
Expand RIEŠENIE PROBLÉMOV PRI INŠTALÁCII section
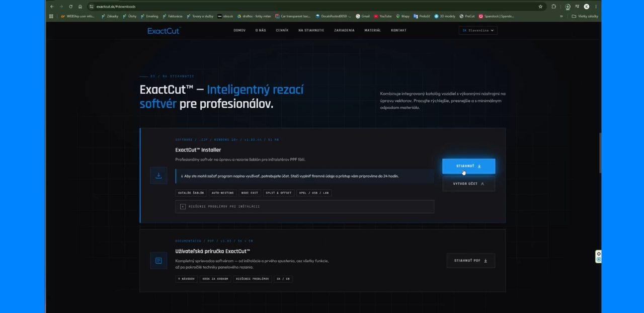tap(304, 206)
